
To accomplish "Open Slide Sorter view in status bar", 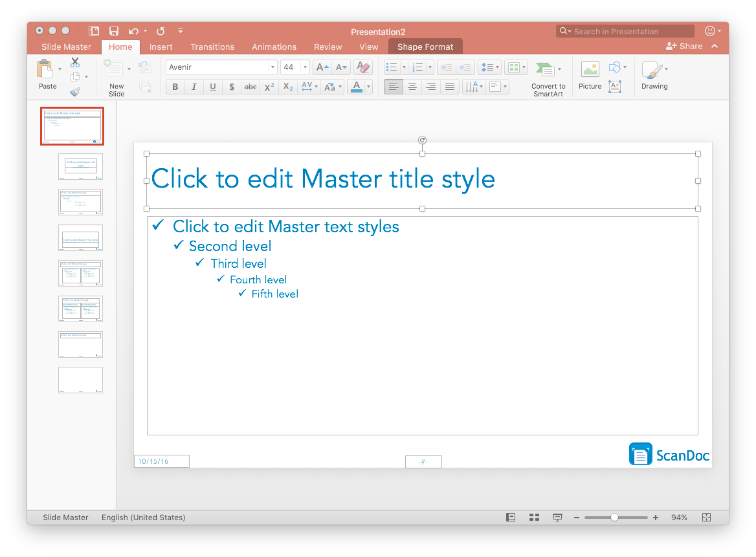I will tap(534, 518).
